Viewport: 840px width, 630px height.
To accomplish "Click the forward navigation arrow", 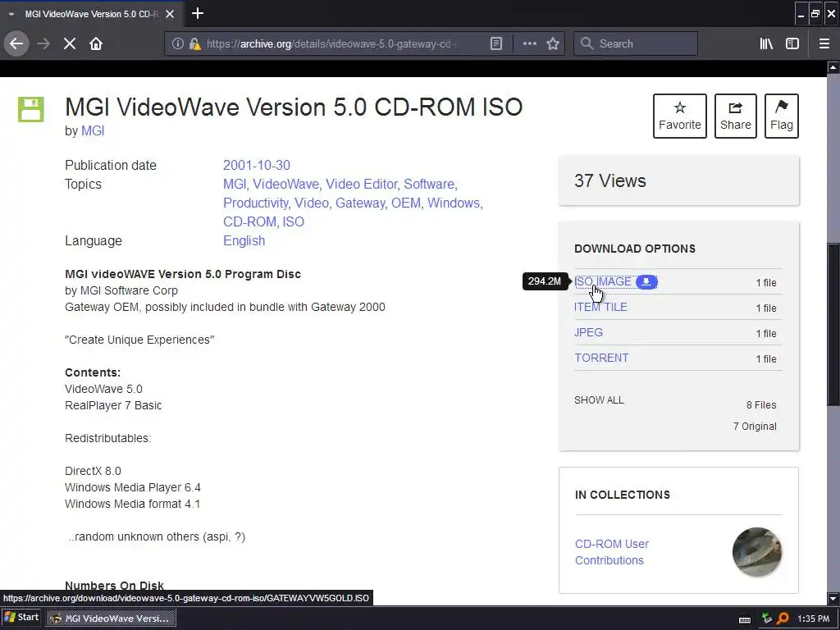I will [x=43, y=44].
